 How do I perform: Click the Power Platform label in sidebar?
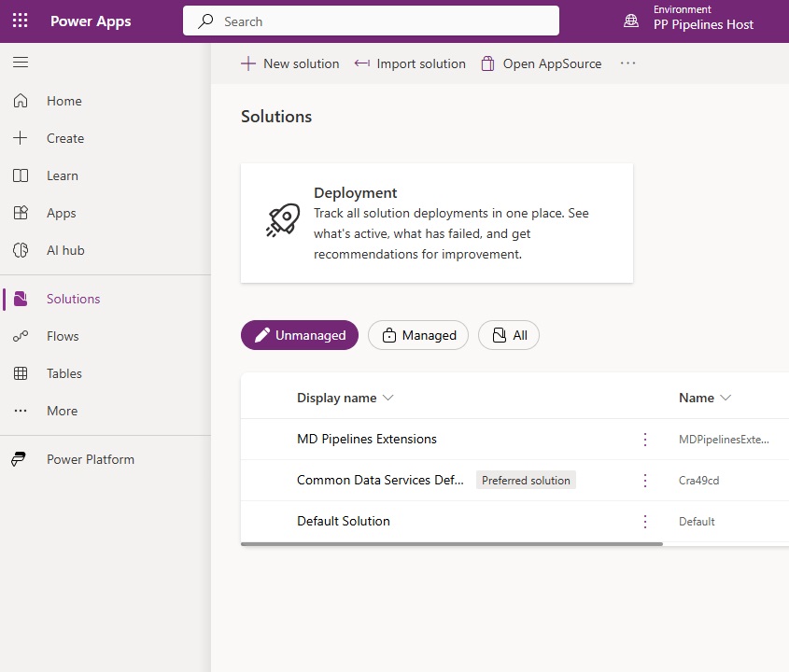pos(91,459)
